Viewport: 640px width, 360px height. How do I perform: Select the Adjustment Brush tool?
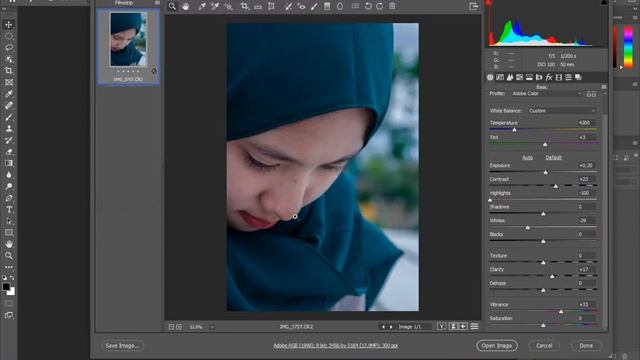(x=314, y=6)
